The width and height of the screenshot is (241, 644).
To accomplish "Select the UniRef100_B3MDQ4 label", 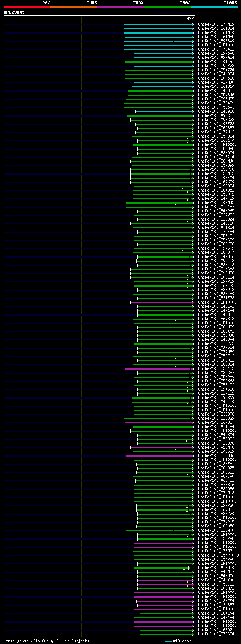I will tap(216, 153).
